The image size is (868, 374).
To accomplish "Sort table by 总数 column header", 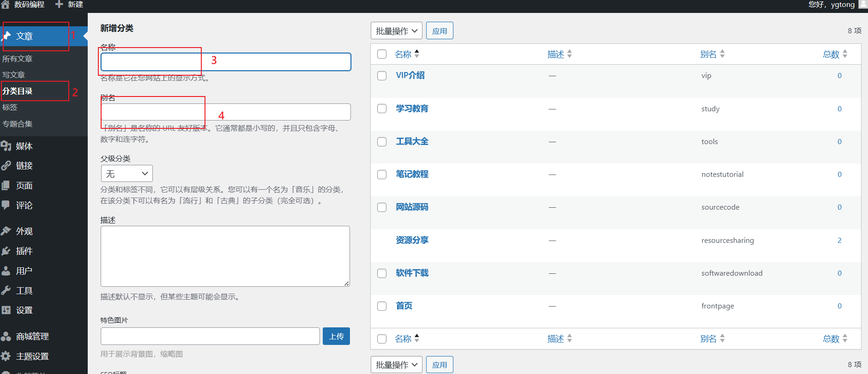I will click(x=831, y=54).
